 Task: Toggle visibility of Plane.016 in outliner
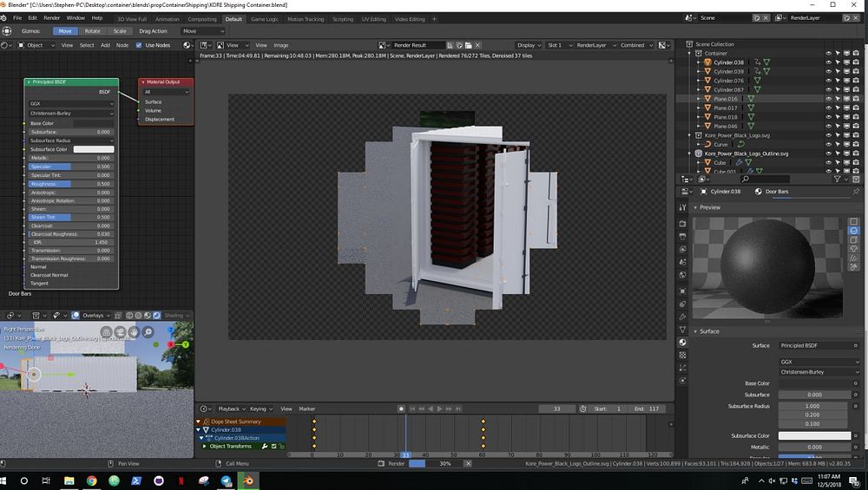click(828, 99)
